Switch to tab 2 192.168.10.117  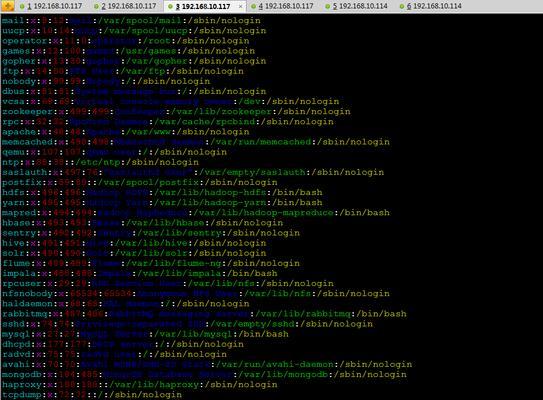click(x=125, y=6)
